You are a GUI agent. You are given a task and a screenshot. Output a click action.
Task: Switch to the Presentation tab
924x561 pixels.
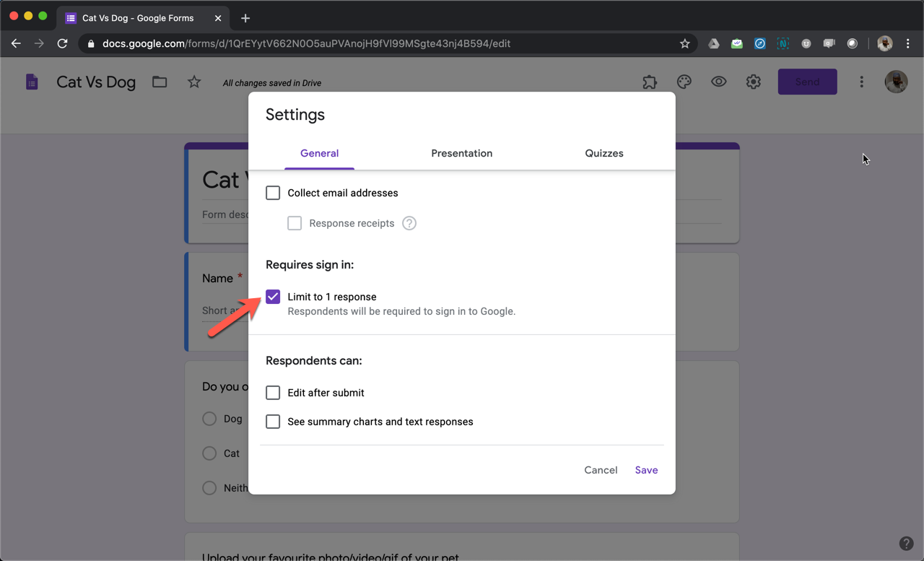[x=461, y=153]
